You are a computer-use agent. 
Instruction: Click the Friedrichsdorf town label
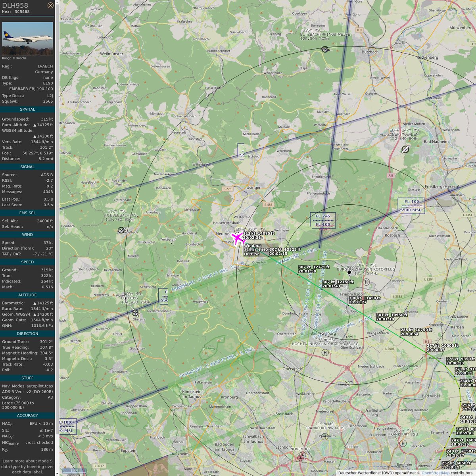click(x=354, y=295)
